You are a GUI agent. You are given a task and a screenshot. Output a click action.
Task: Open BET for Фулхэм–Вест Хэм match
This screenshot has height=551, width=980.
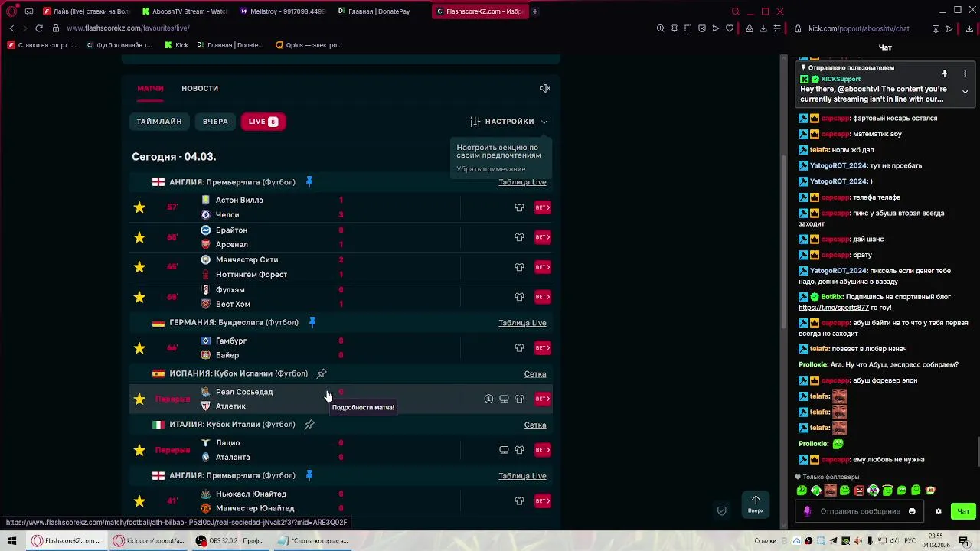543,297
